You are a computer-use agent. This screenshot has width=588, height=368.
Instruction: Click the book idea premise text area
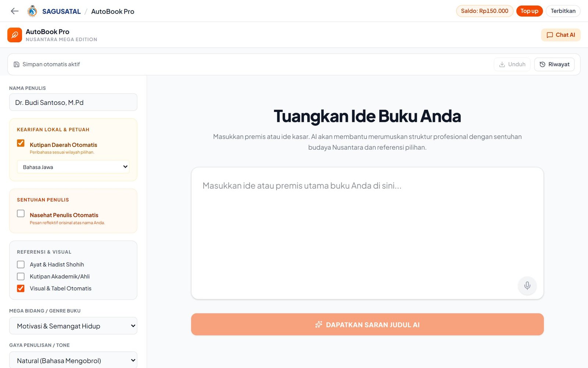367,233
